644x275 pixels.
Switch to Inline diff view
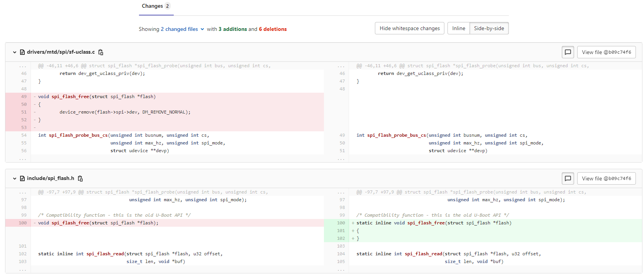(459, 28)
